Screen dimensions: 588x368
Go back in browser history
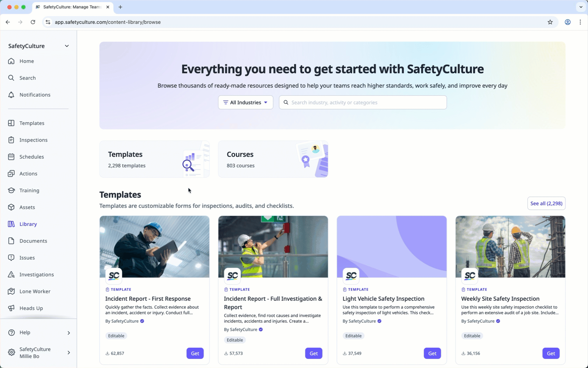tap(8, 22)
